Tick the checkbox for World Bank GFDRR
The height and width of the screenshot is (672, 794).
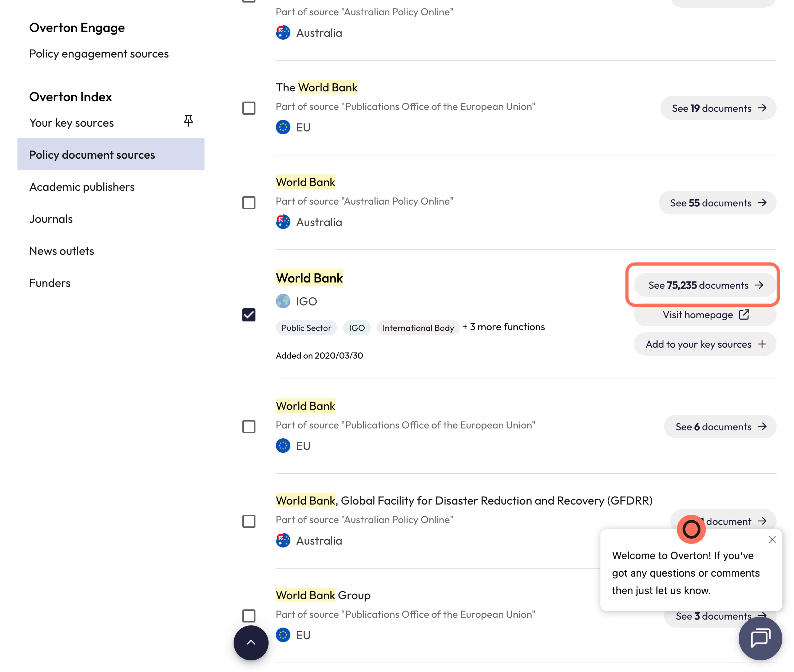(x=249, y=521)
